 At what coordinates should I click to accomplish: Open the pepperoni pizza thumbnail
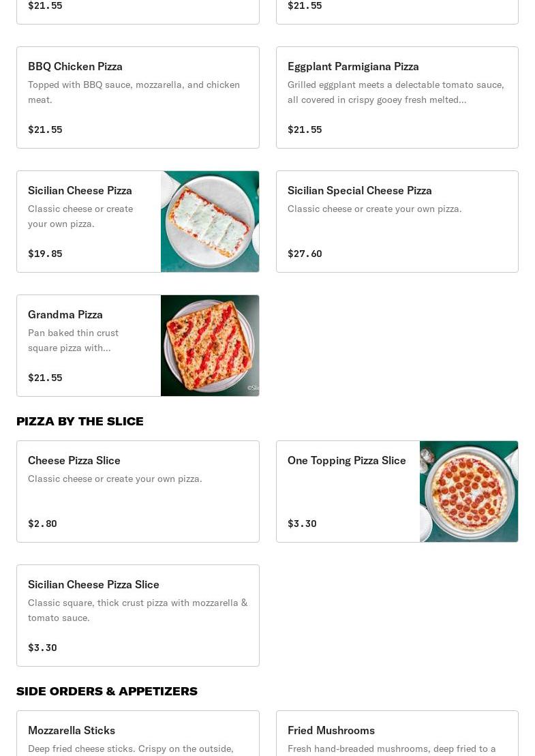point(468,492)
